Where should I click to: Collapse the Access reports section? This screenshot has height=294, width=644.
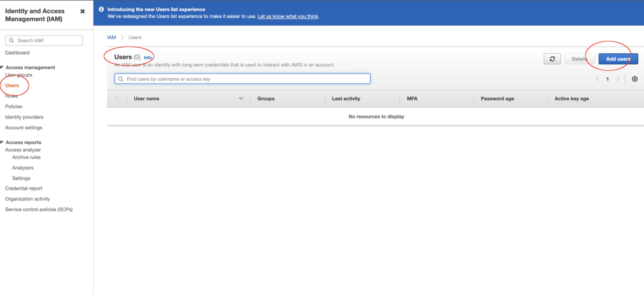[2, 142]
